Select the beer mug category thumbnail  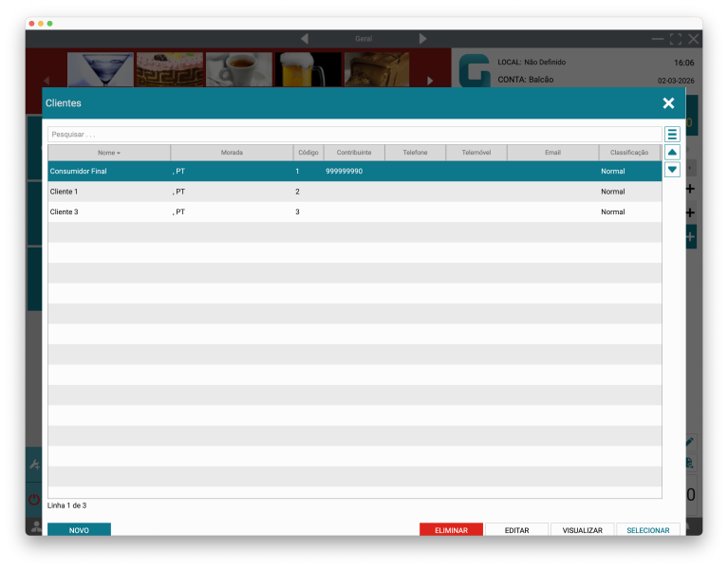tap(308, 70)
